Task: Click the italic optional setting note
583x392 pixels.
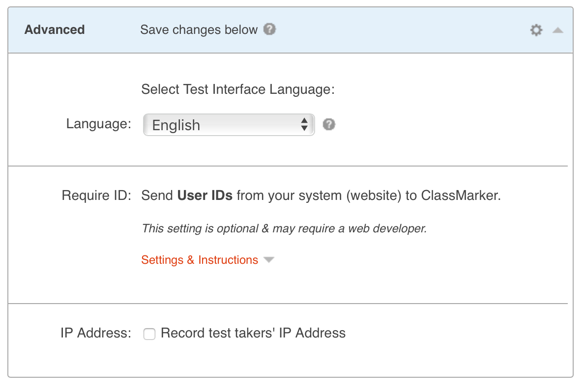Action: 284,228
